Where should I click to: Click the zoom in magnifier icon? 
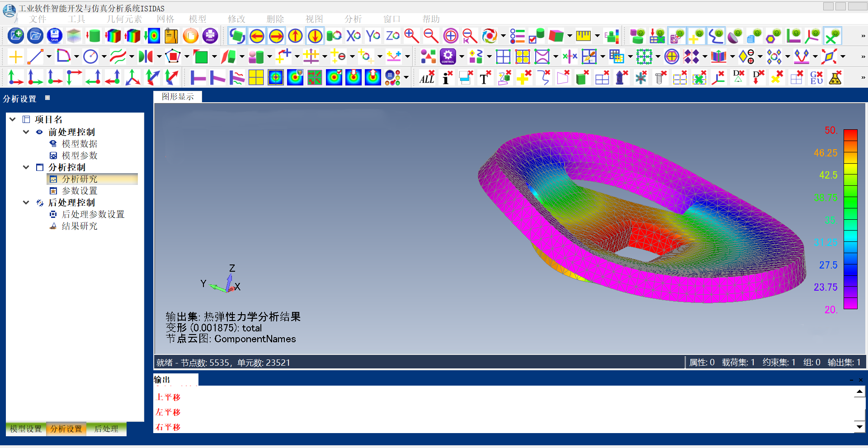tap(411, 36)
